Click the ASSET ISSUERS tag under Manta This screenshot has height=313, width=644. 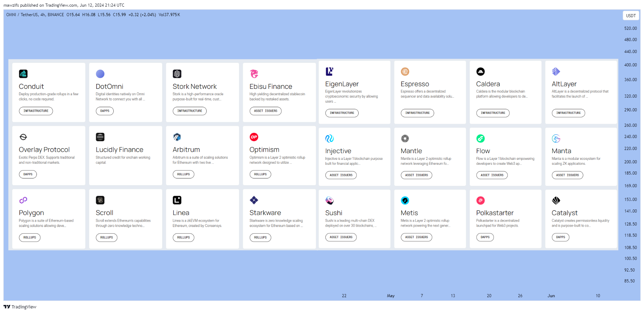click(x=567, y=175)
